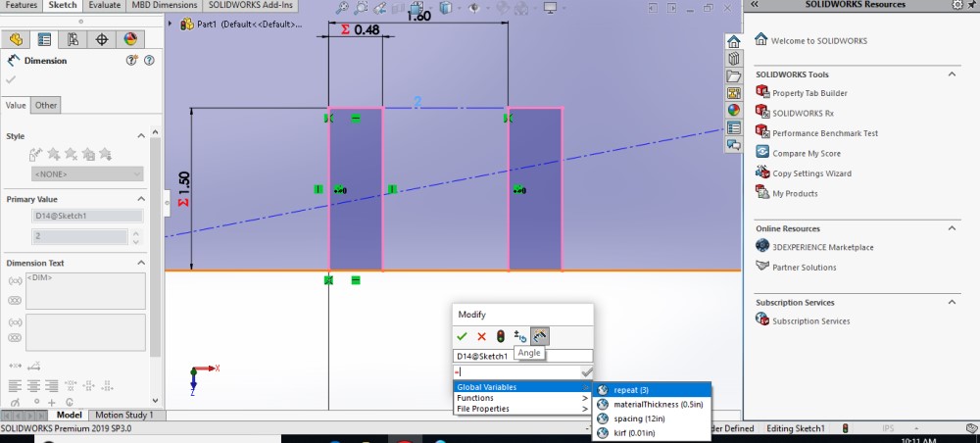Image resolution: width=980 pixels, height=443 pixels.
Task: Expand Part1 tree in flyout
Action: coord(171,24)
